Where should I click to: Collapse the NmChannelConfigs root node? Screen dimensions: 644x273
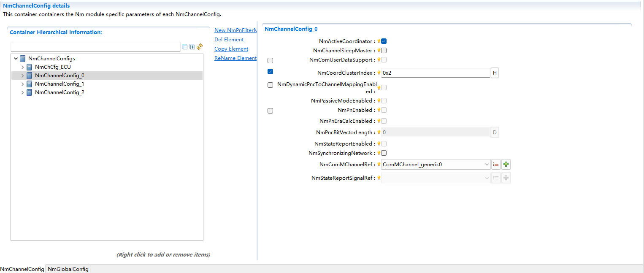[x=16, y=59]
